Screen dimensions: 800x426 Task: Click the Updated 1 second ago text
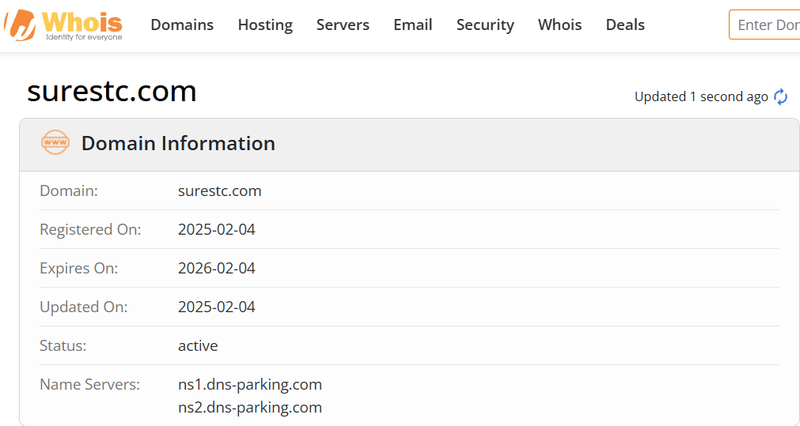pos(701,96)
